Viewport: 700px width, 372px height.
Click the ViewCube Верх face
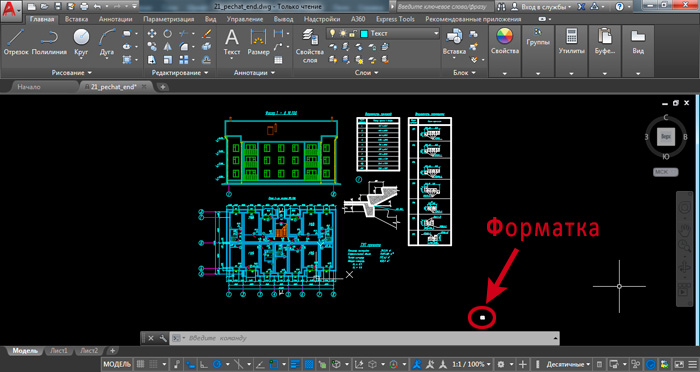point(666,137)
